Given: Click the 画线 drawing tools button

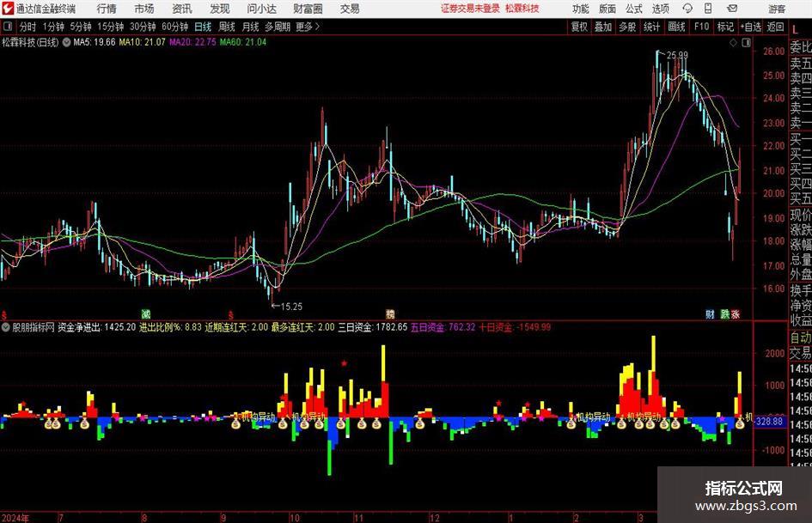Looking at the screenshot, I should [x=676, y=27].
